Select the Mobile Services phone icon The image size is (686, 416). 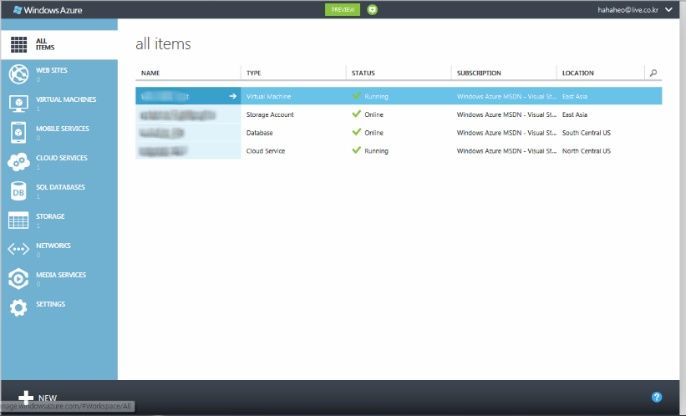[18, 132]
